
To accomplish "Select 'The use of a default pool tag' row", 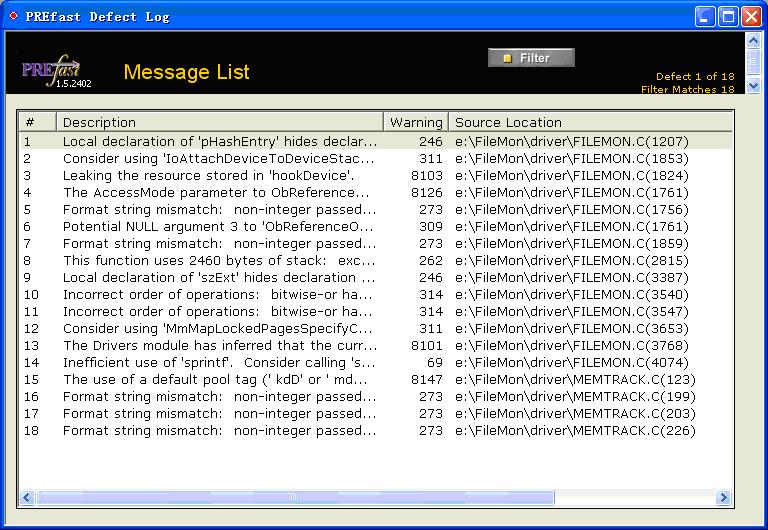I will click(376, 380).
